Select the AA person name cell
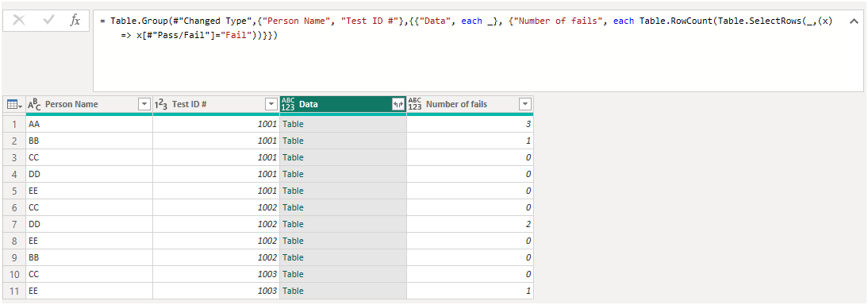868x305 pixels. 89,124
